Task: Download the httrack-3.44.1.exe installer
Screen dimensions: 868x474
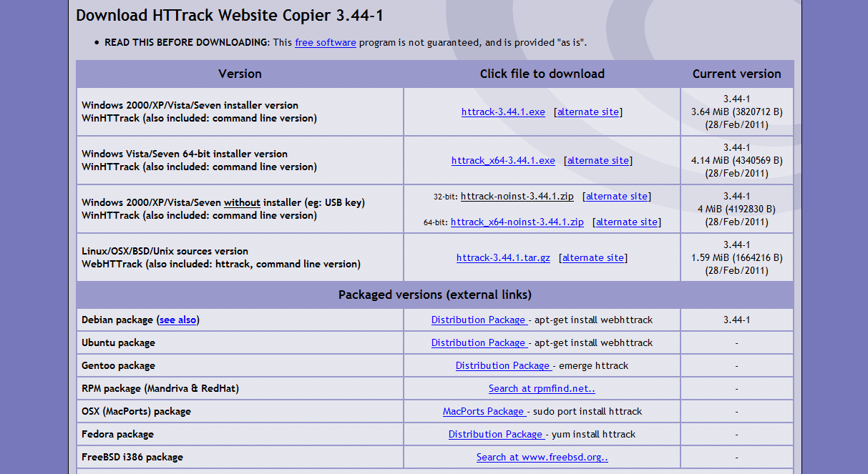Action: (503, 112)
